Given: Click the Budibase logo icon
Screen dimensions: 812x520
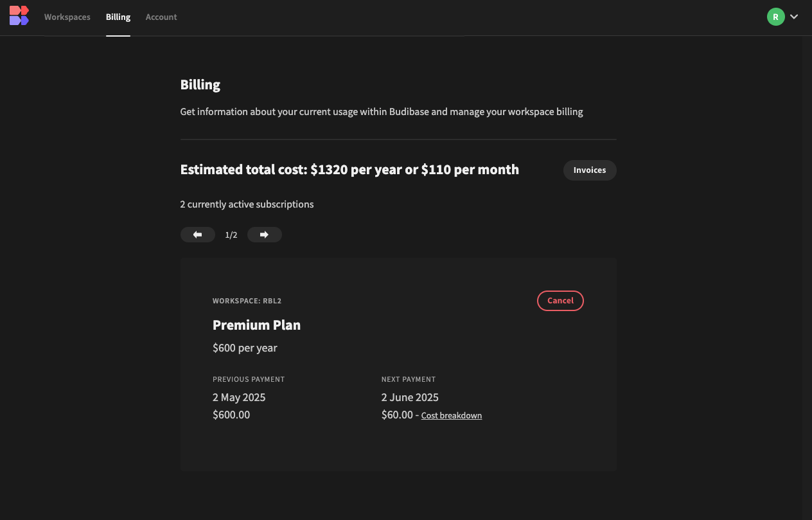Looking at the screenshot, I should pyautogui.click(x=19, y=15).
